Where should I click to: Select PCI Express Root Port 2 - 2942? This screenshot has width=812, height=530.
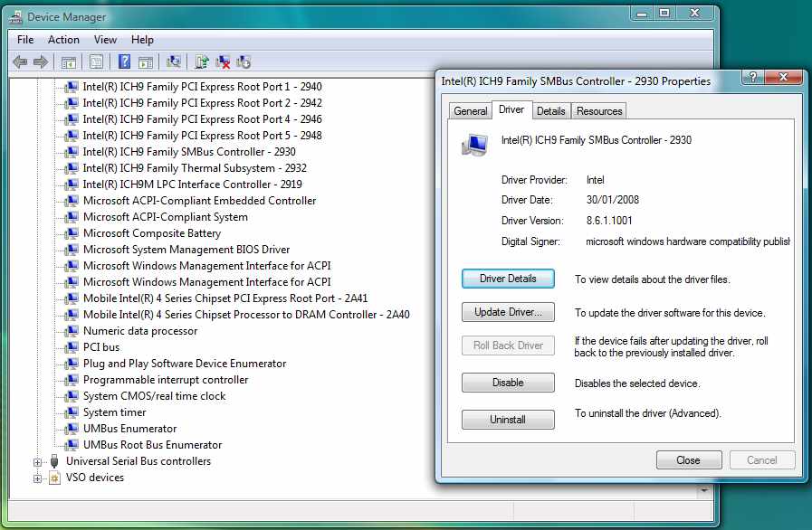(x=203, y=103)
